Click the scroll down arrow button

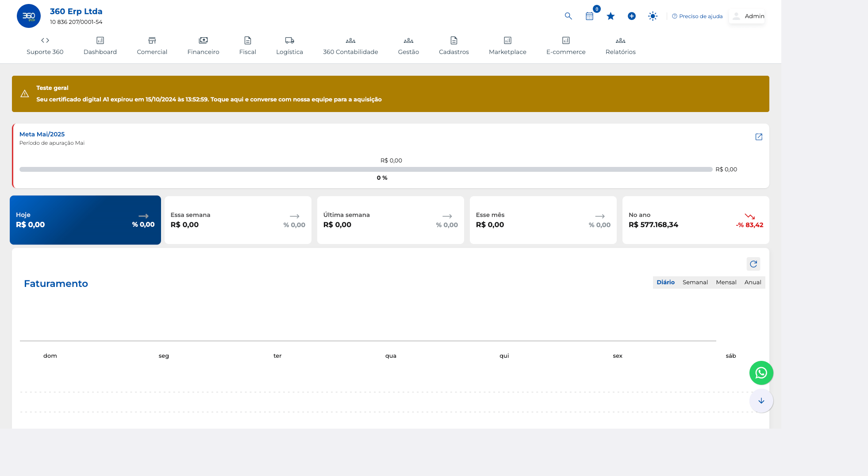coord(761,401)
